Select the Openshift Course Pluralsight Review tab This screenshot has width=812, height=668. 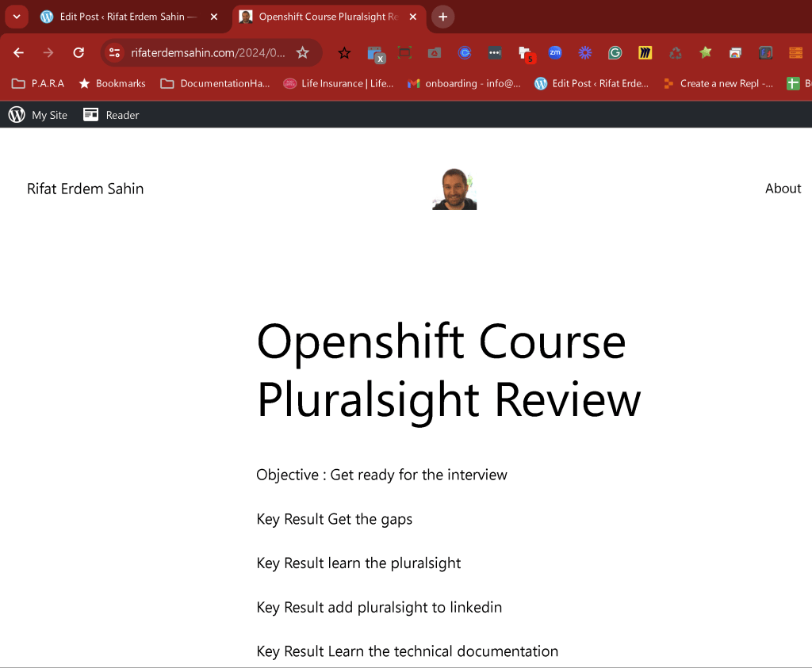[x=329, y=17]
